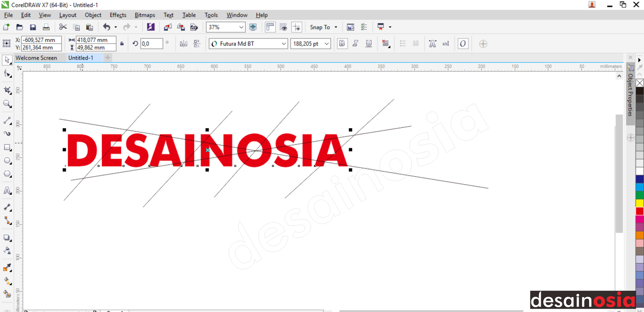This screenshot has width=644, height=312.
Task: Toggle the bullet list button
Action: click(402, 43)
